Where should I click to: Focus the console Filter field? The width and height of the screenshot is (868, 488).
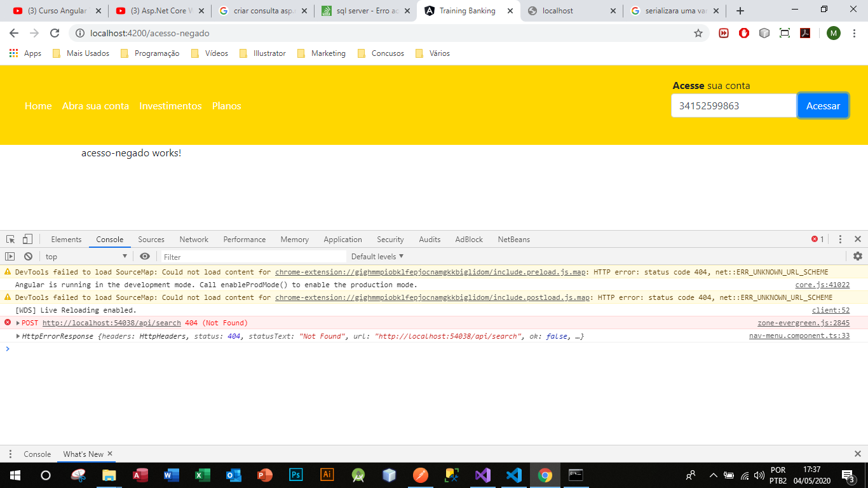point(253,257)
